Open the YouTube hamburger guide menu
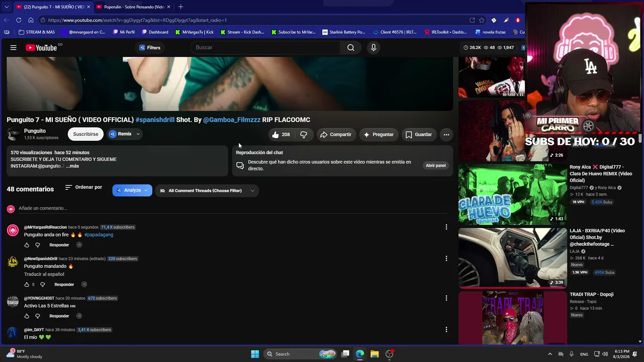Viewport: 644px width, 362px height. pos(14,48)
